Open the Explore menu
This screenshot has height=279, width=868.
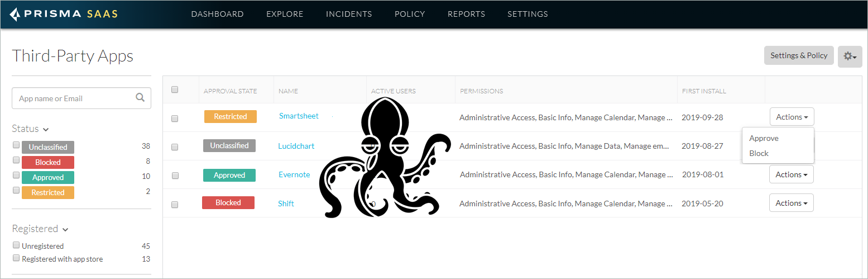point(285,14)
